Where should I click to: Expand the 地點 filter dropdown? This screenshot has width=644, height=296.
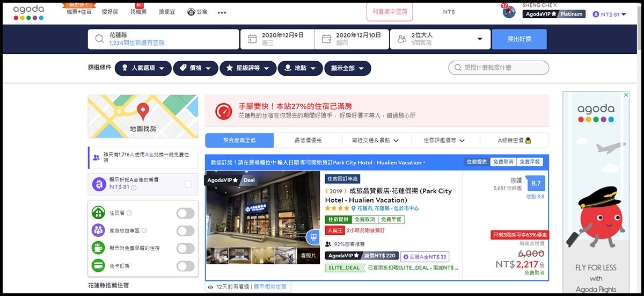click(x=301, y=68)
